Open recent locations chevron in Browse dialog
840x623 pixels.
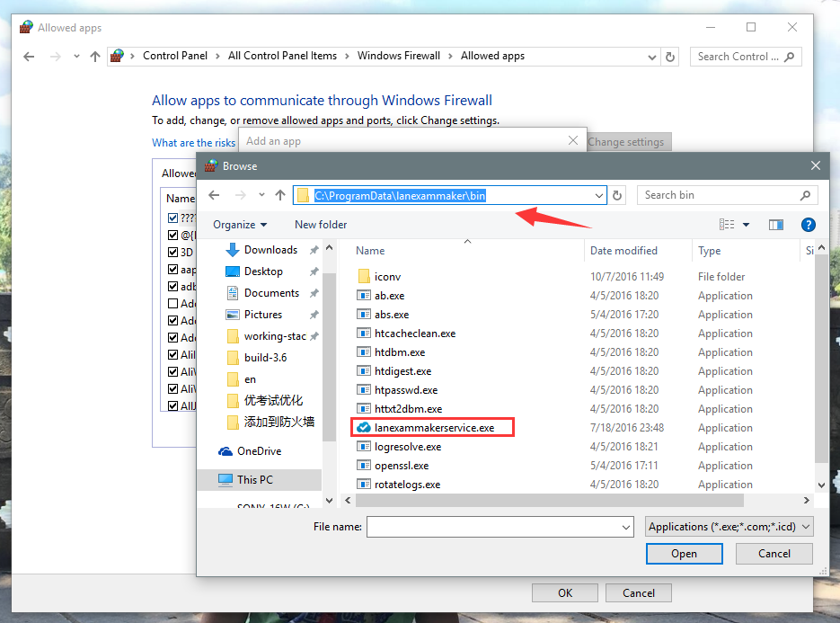pos(261,195)
